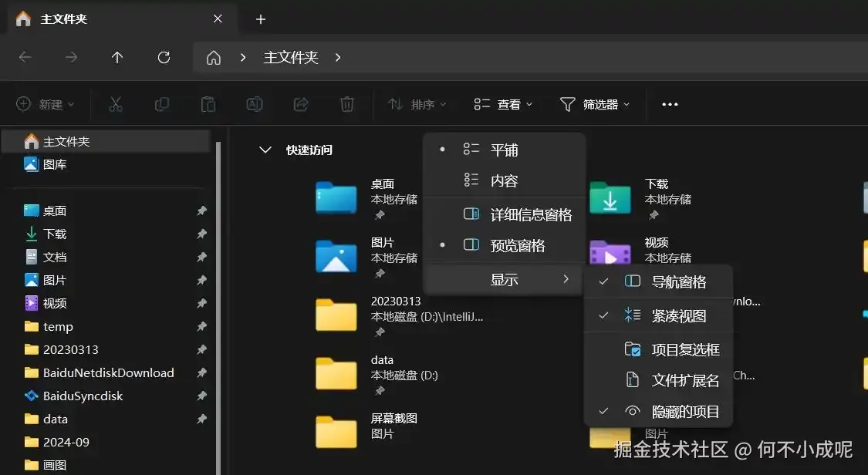This screenshot has height=475, width=868.
Task: Click the Delete trash icon
Action: pyautogui.click(x=346, y=104)
